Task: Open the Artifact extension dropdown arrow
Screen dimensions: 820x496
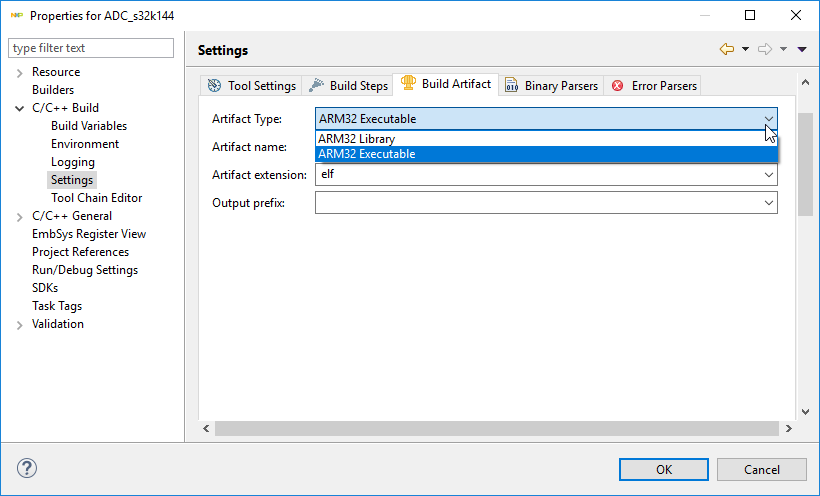Action: (x=768, y=174)
